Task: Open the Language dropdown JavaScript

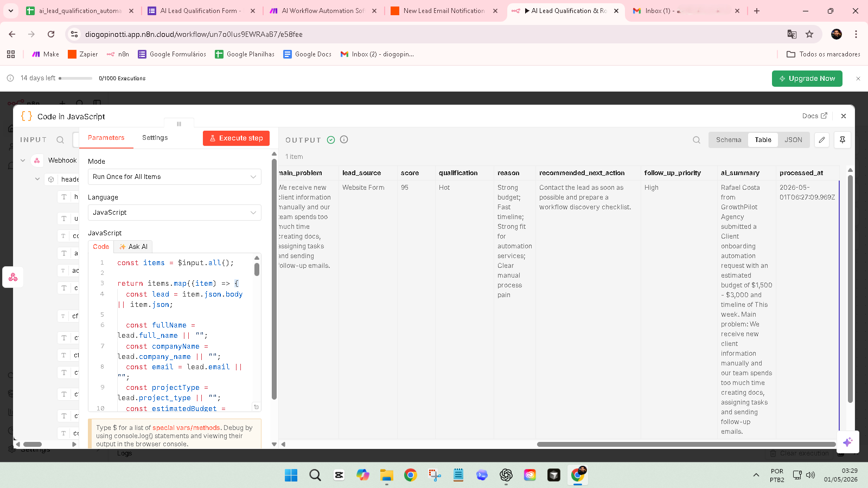Action: tap(175, 213)
